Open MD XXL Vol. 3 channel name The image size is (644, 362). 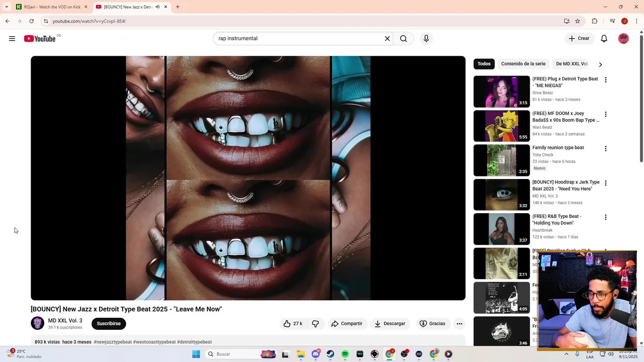[x=65, y=321]
